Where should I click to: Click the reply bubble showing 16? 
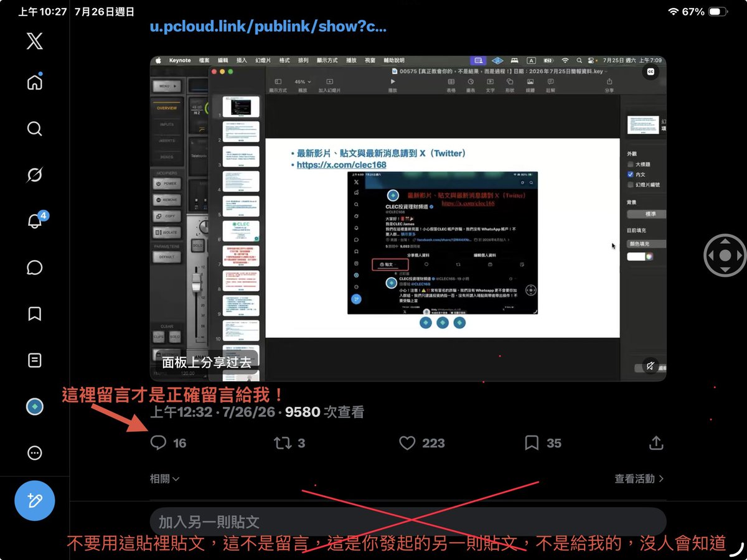click(168, 443)
